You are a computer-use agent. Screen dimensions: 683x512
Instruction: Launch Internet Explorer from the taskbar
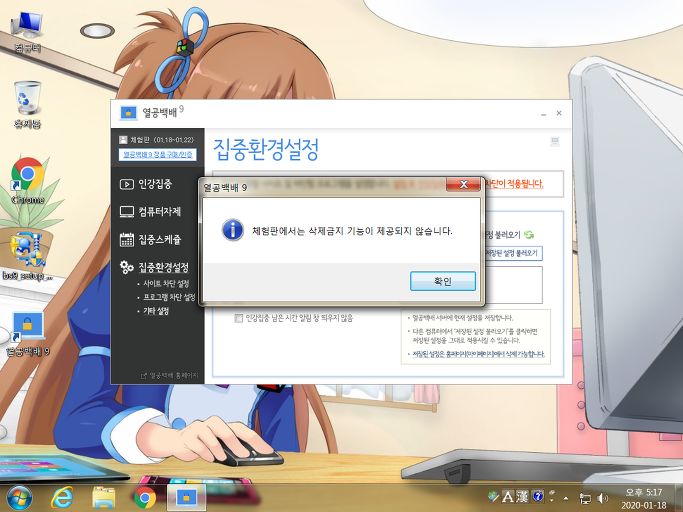[x=61, y=498]
